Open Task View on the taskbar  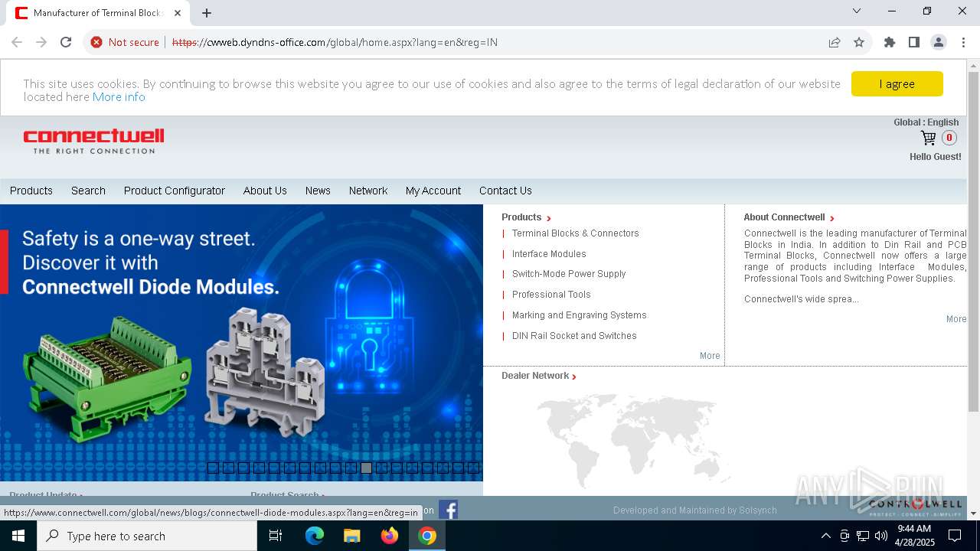276,536
